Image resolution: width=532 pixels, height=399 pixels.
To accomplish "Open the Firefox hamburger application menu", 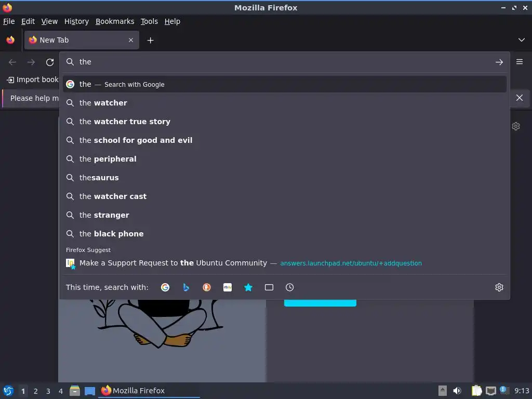I will click(x=520, y=62).
